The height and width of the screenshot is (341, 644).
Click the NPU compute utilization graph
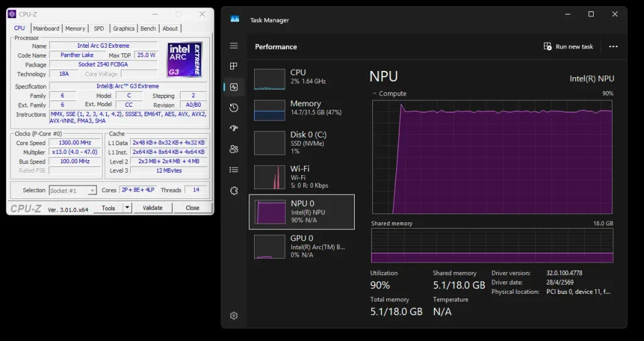[492, 157]
